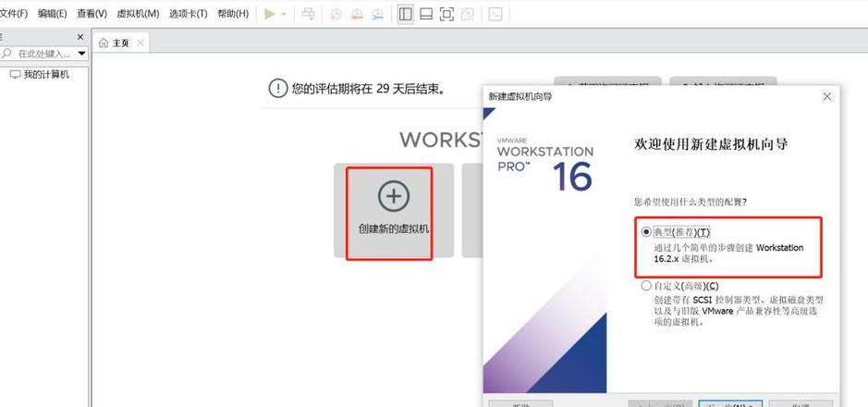This screenshot has height=407, width=868.
Task: Click the heading 欢迎使用新建虚拟机向导
Action: 710,144
